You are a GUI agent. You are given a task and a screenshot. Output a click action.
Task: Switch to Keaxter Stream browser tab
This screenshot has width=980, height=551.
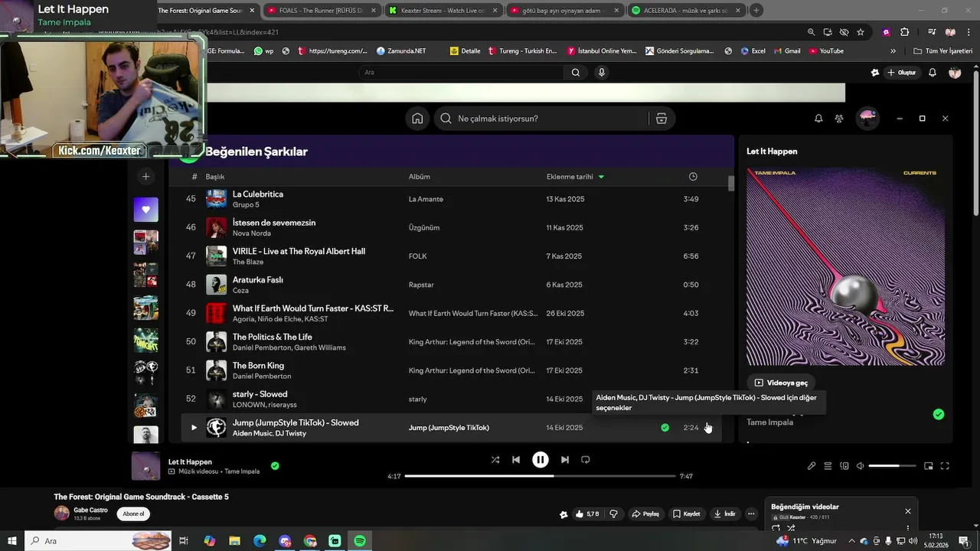tap(445, 11)
